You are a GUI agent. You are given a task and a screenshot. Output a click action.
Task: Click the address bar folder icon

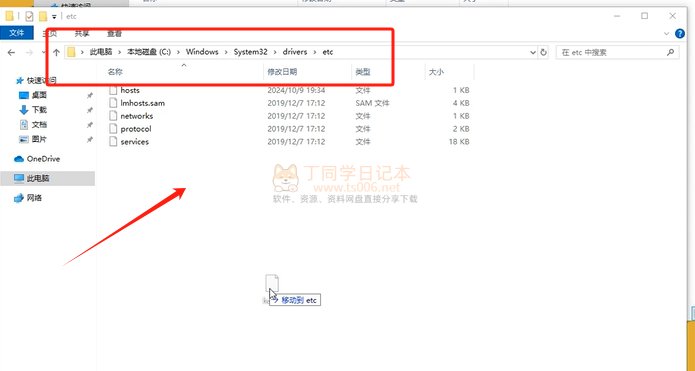[x=71, y=52]
